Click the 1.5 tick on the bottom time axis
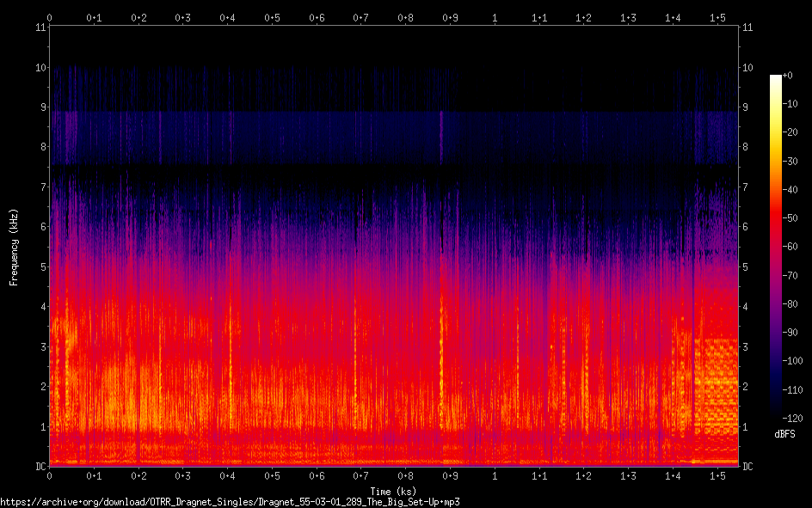This screenshot has height=508, width=812. [717, 475]
